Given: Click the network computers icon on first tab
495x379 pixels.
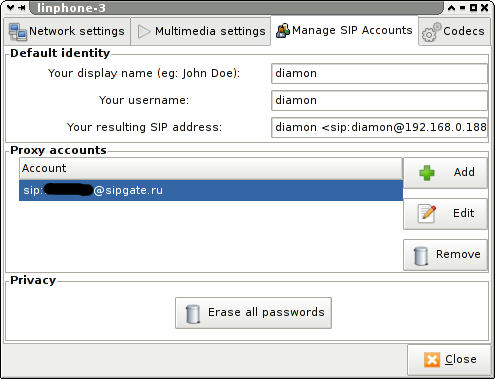Looking at the screenshot, I should (17, 32).
